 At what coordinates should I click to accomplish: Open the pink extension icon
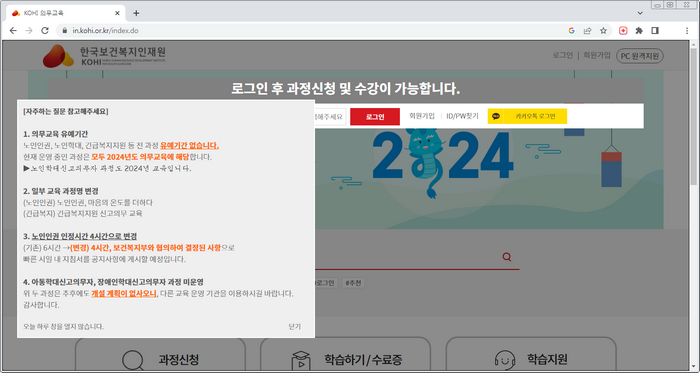(623, 31)
